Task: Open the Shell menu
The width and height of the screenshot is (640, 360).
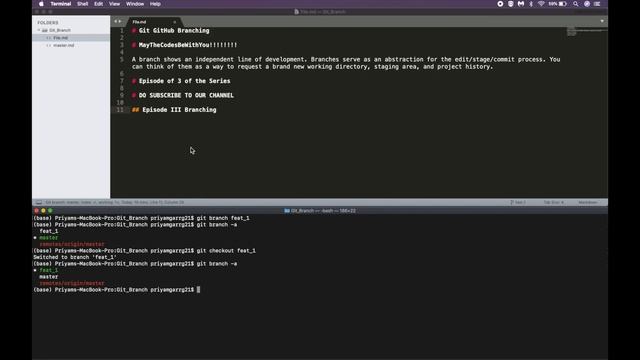Action: [x=82, y=4]
